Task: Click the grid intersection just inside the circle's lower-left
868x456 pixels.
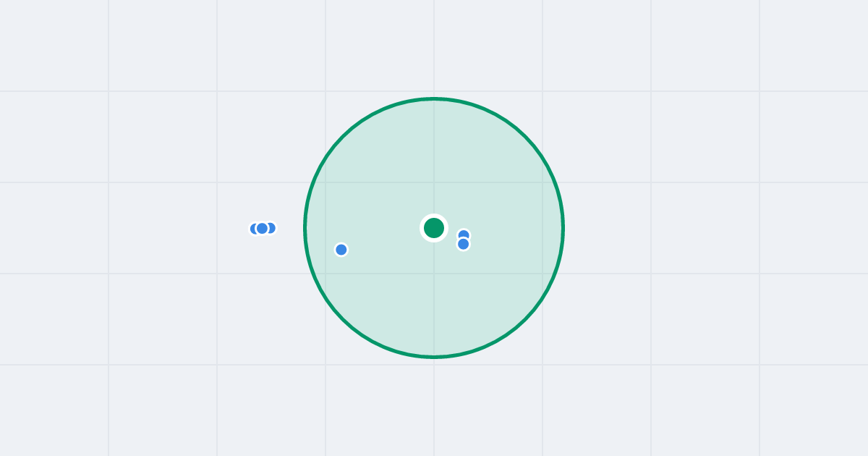Action: [325, 274]
